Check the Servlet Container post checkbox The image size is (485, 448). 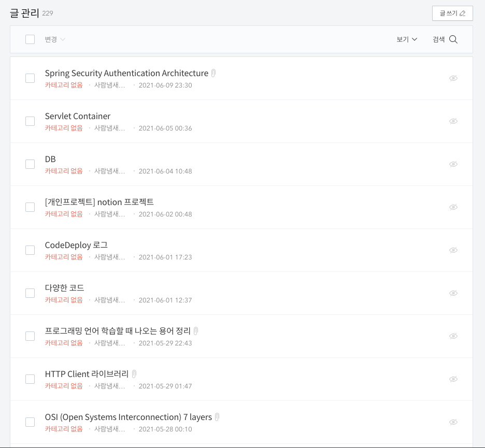click(x=30, y=121)
